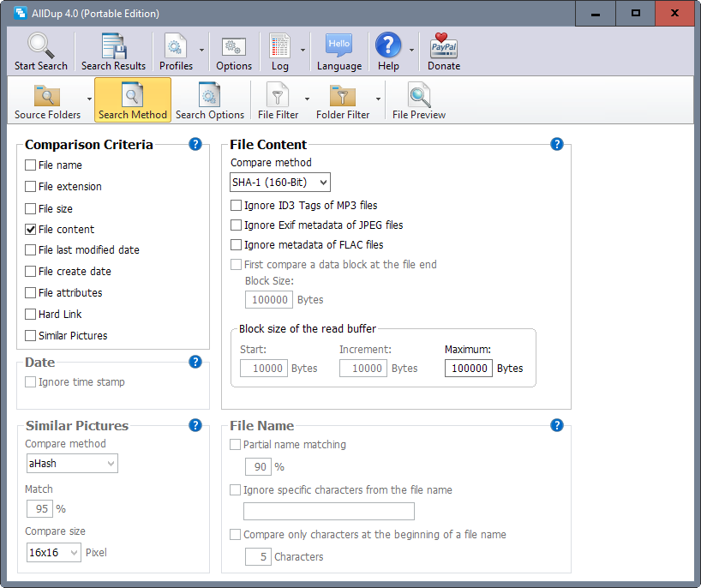This screenshot has width=701, height=588.
Task: Check Ignore metadata of FLAC files
Action: (x=236, y=244)
